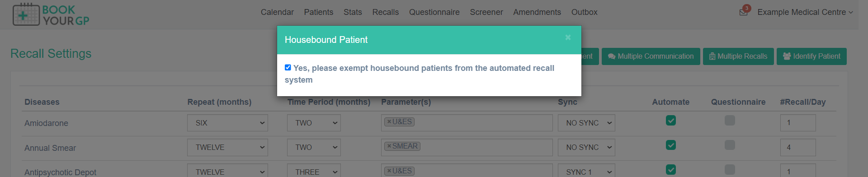Click the Book Your GP logo
The height and width of the screenshot is (177, 868).
tap(51, 14)
